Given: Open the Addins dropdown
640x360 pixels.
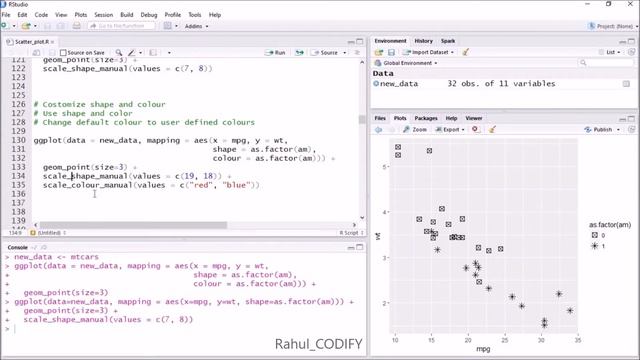Looking at the screenshot, I should tap(196, 26).
